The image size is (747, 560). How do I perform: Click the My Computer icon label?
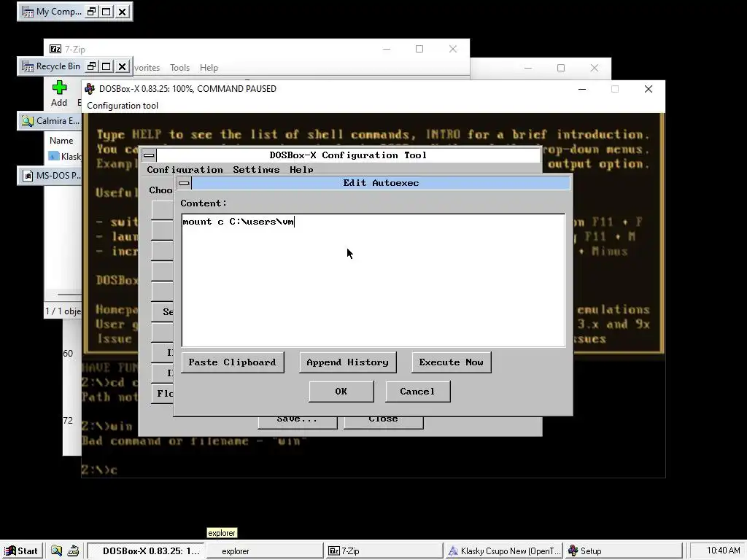click(x=59, y=12)
